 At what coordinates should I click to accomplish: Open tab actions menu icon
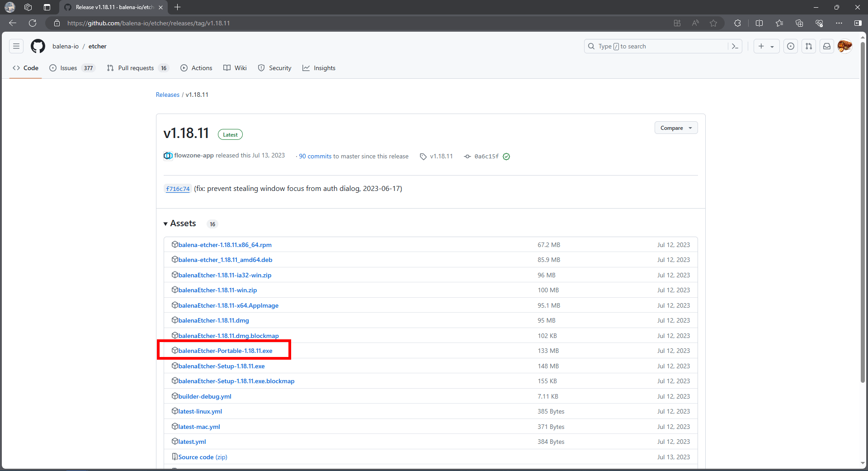[x=47, y=7]
